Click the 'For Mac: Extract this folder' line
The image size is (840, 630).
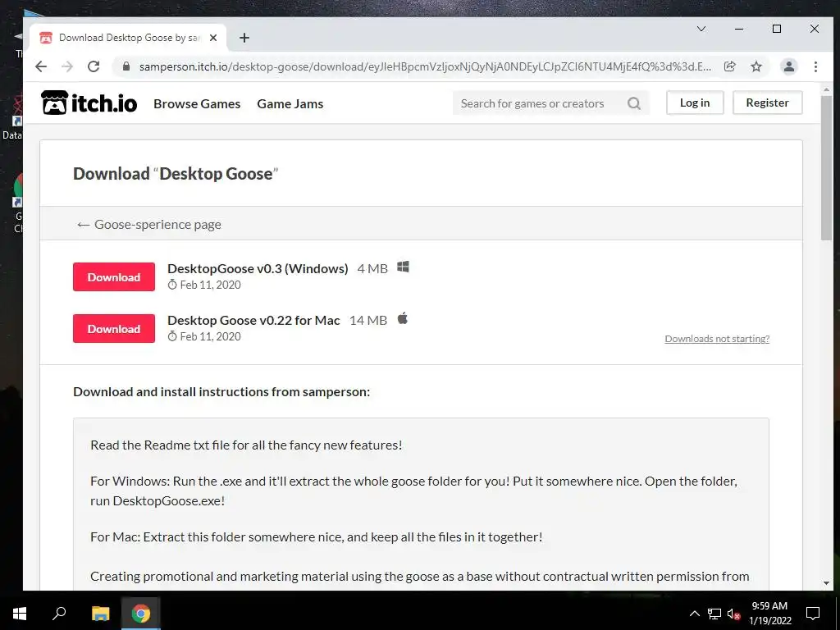pos(316,536)
